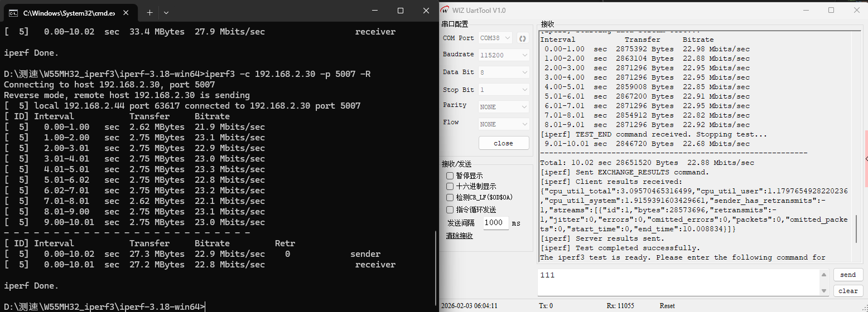Screen dimensions: 868x312
Task: Close the cmd.exe terminal tab
Action: coord(128,12)
